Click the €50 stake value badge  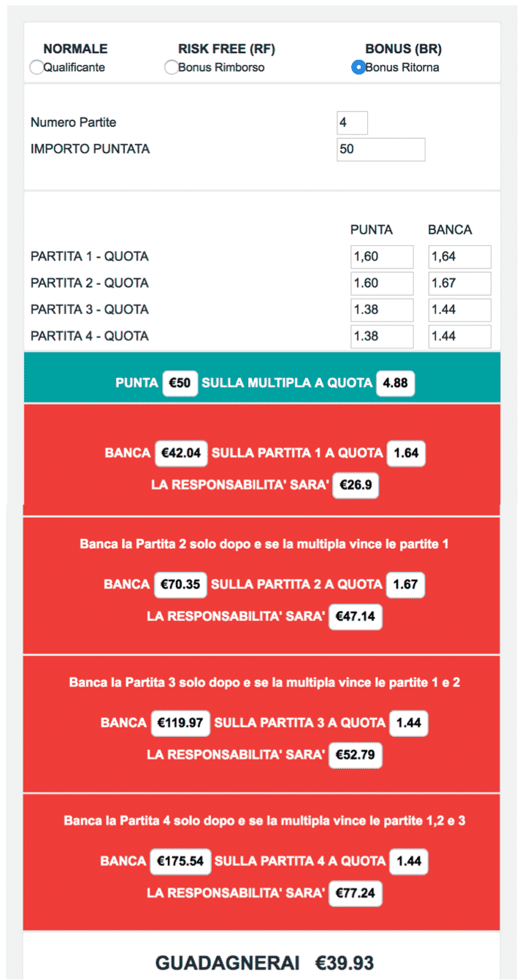[x=180, y=383]
